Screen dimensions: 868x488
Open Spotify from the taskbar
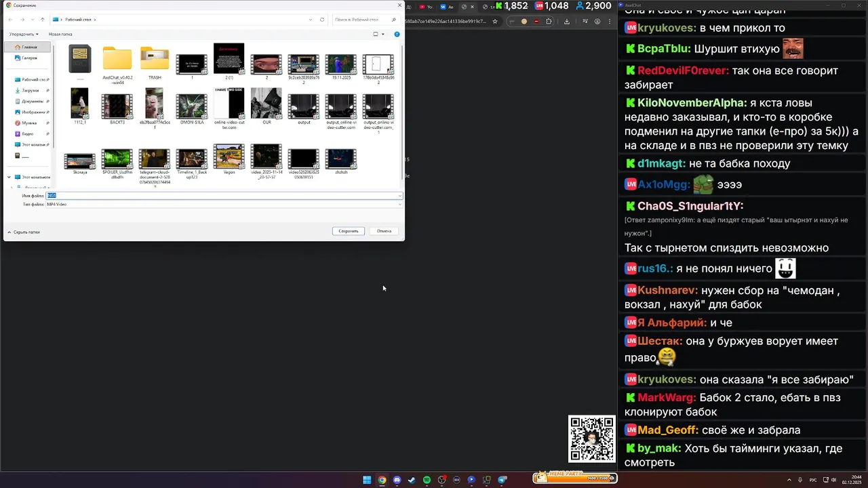(427, 480)
